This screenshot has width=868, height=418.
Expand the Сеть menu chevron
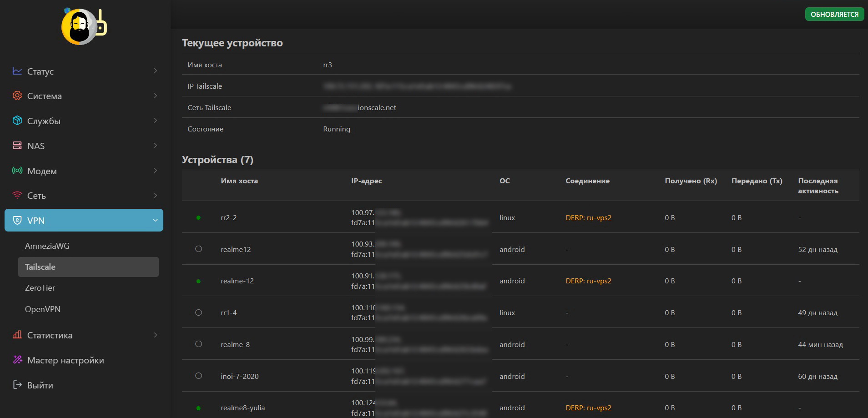[x=156, y=195]
